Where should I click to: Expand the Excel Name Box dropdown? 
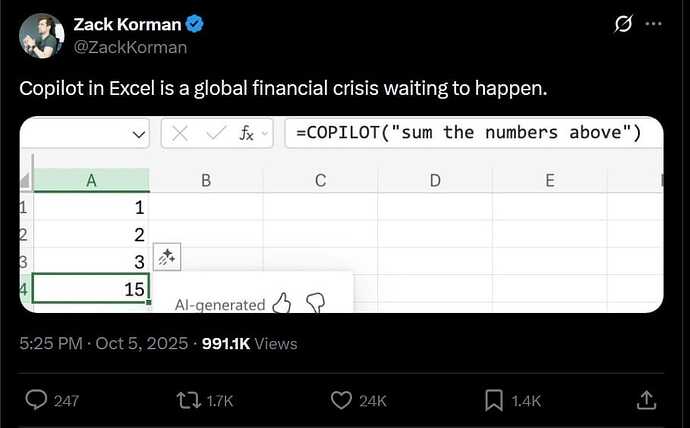138,133
